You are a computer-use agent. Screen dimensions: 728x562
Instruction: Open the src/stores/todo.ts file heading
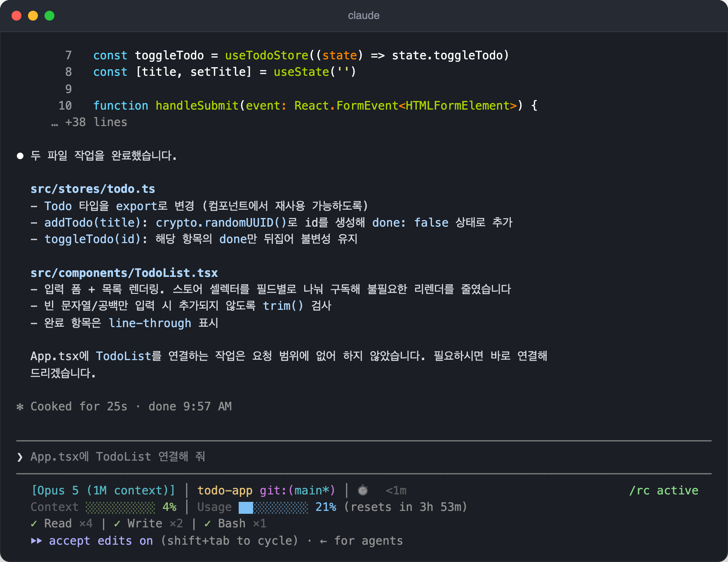pyautogui.click(x=93, y=189)
